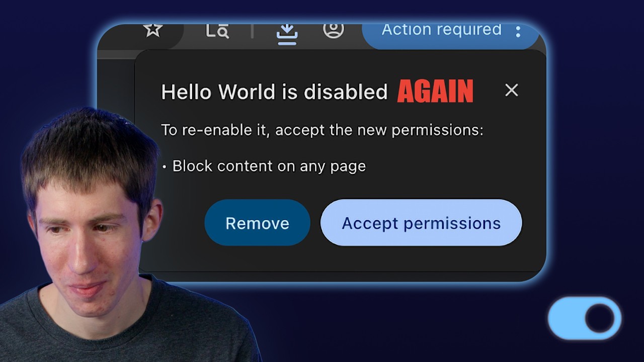Screen dimensions: 644x362
Task: Click the Hello World is disabled title
Action: pos(274,92)
